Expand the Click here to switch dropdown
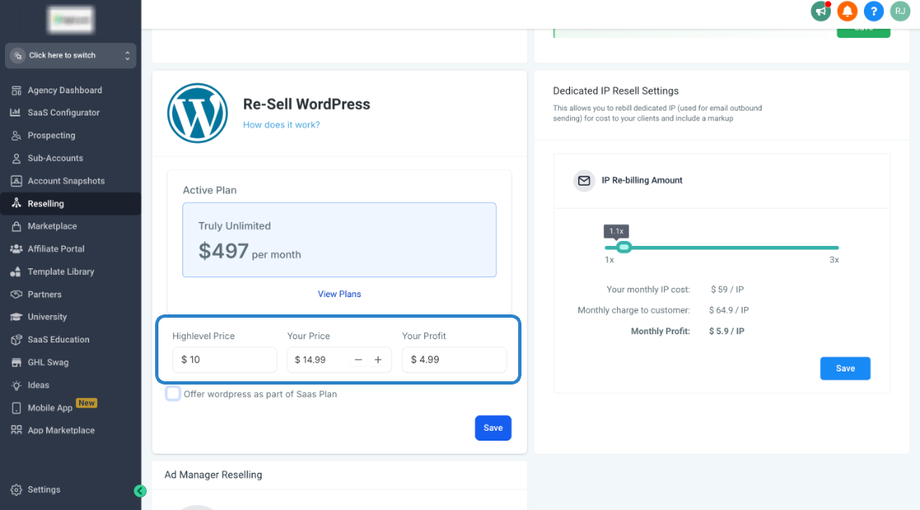Image resolution: width=920 pixels, height=510 pixels. tap(70, 56)
